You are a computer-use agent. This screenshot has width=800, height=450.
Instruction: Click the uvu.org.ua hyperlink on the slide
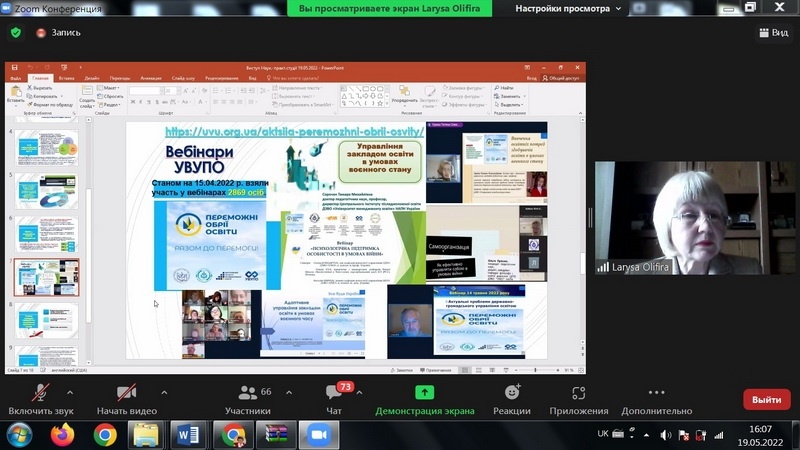click(294, 131)
